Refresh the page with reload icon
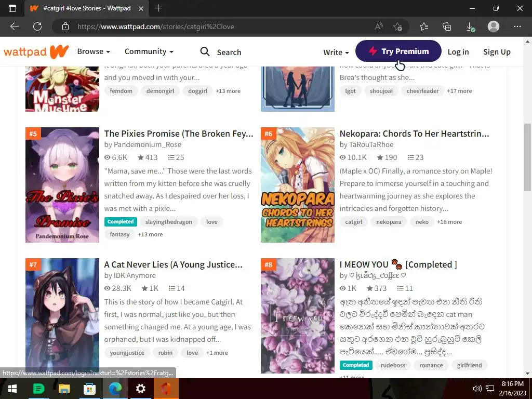The image size is (532, 399). [x=37, y=26]
